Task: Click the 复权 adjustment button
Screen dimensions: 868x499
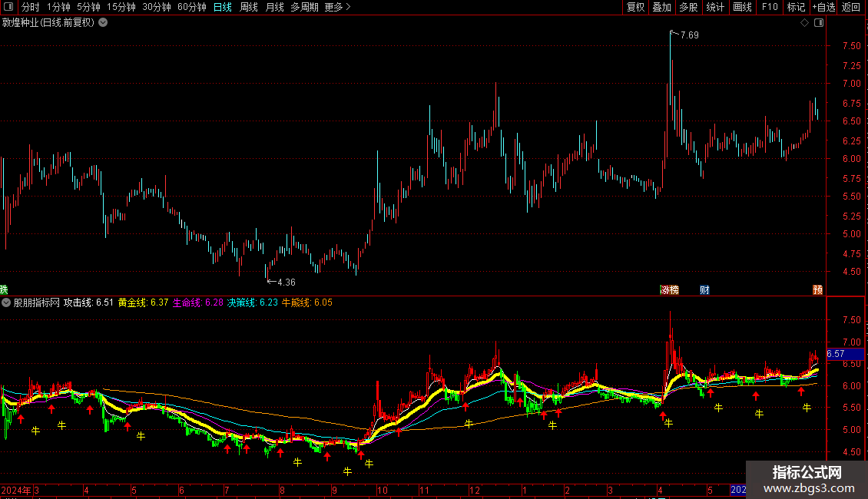Action: 635,7
